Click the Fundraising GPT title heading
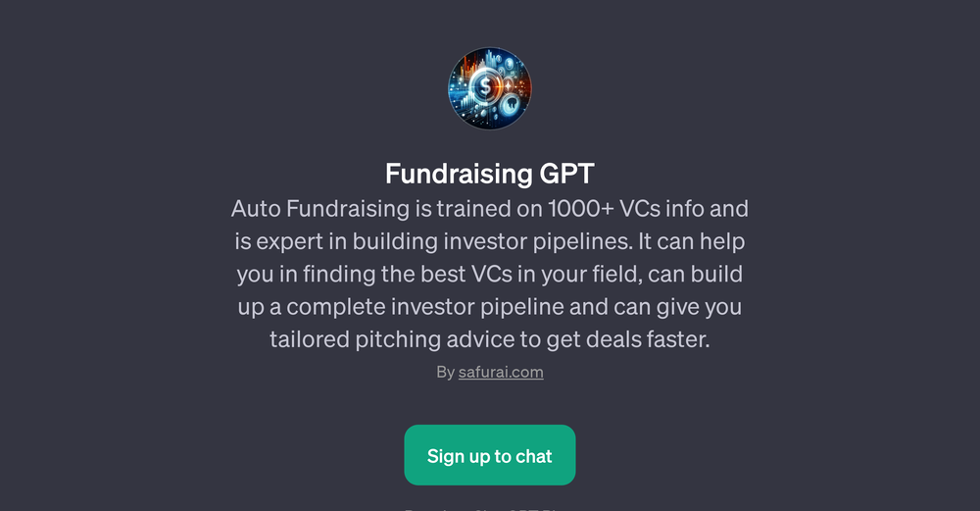This screenshot has width=980, height=511. tap(490, 174)
